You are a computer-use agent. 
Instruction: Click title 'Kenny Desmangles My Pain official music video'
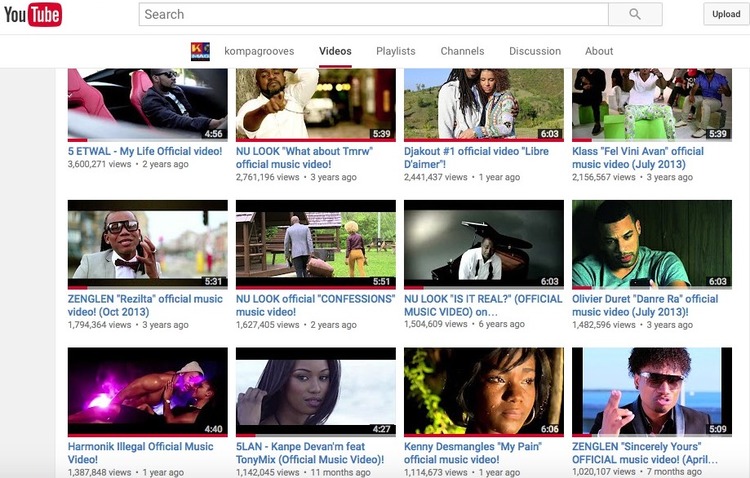coord(473,453)
